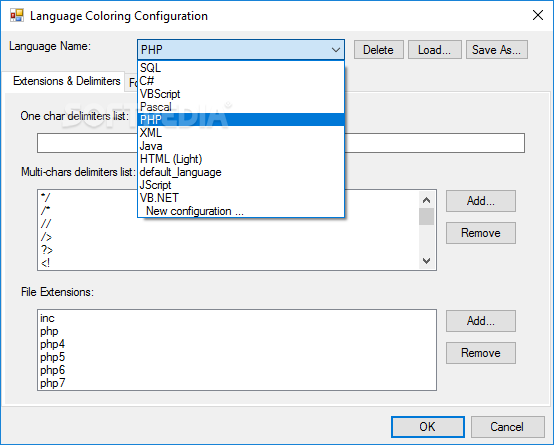Click delimiters list scroll down arrow
Image resolution: width=554 pixels, height=445 pixels.
pos(426,261)
